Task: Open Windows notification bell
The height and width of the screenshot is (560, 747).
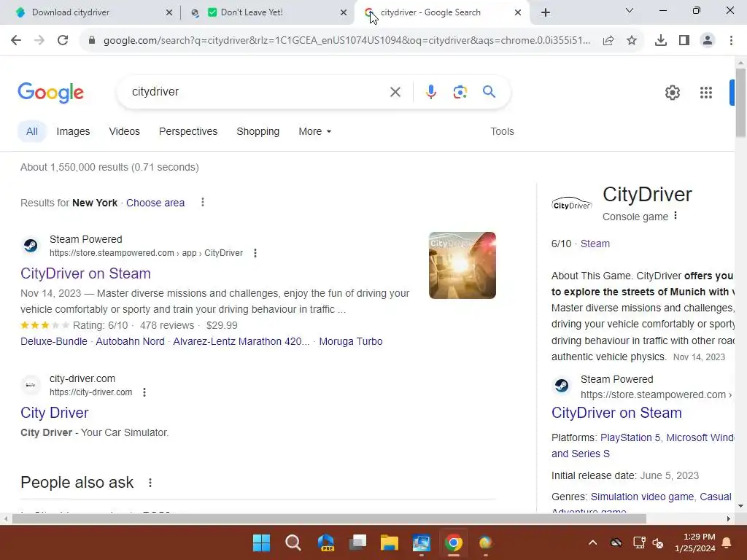Action: tap(727, 542)
